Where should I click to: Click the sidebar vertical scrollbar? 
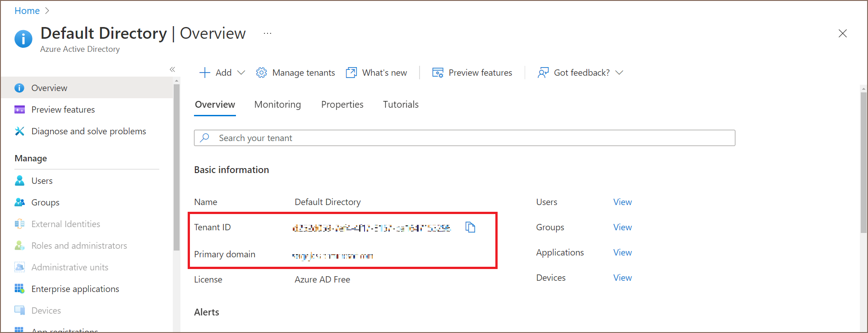[x=176, y=167]
